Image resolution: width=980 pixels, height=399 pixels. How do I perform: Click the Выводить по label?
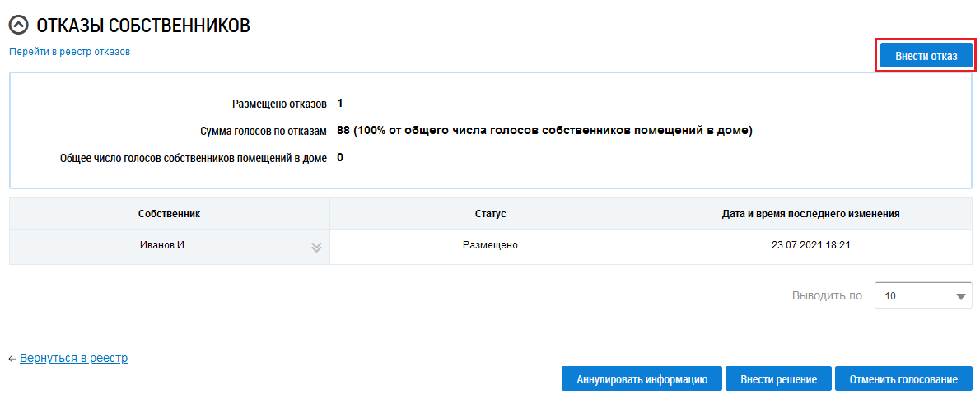[x=827, y=295]
